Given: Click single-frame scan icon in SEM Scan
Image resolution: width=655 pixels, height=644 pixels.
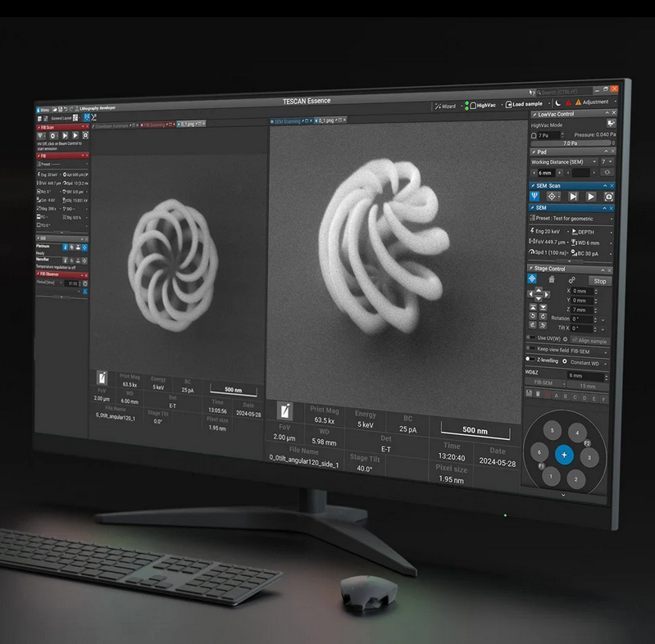Looking at the screenshot, I should tap(572, 197).
